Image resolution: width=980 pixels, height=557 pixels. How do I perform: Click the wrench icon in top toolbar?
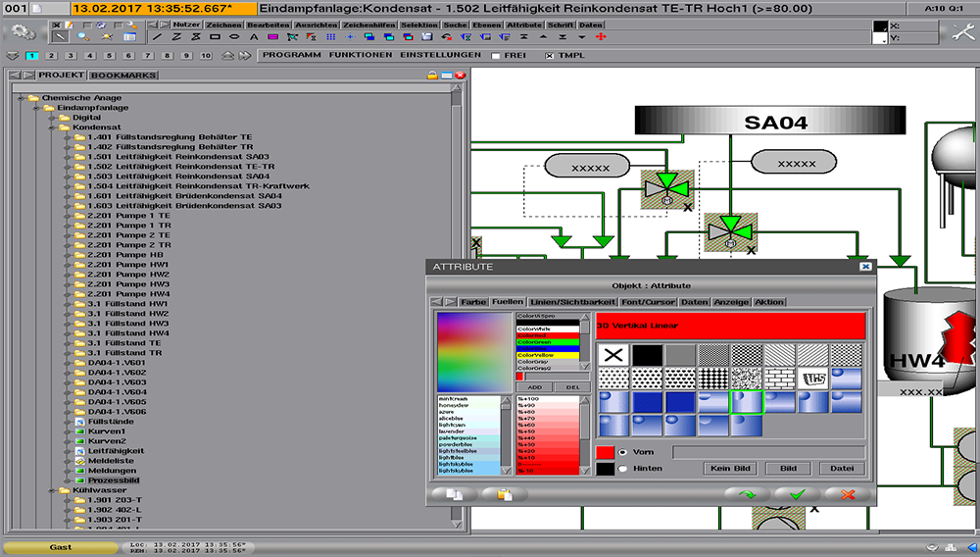coord(132,25)
